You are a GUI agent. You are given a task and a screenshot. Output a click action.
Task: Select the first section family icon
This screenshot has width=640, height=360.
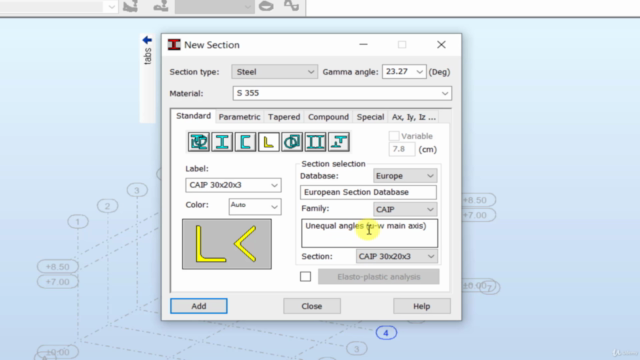tap(199, 142)
